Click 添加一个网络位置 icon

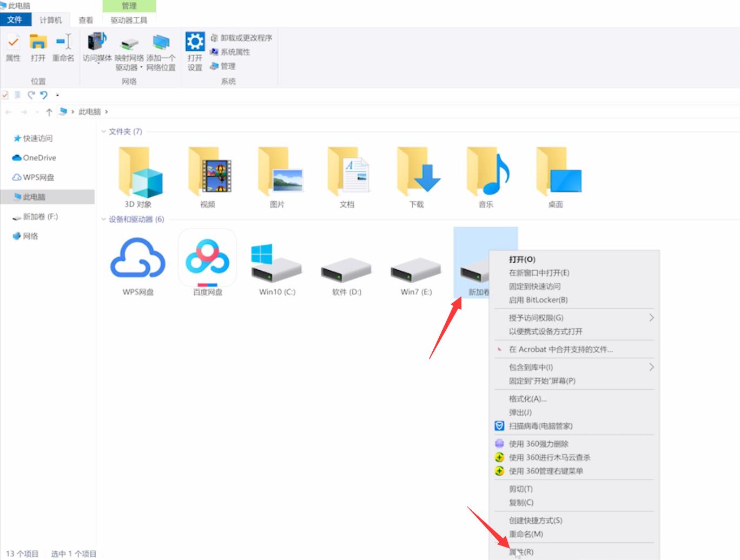161,52
